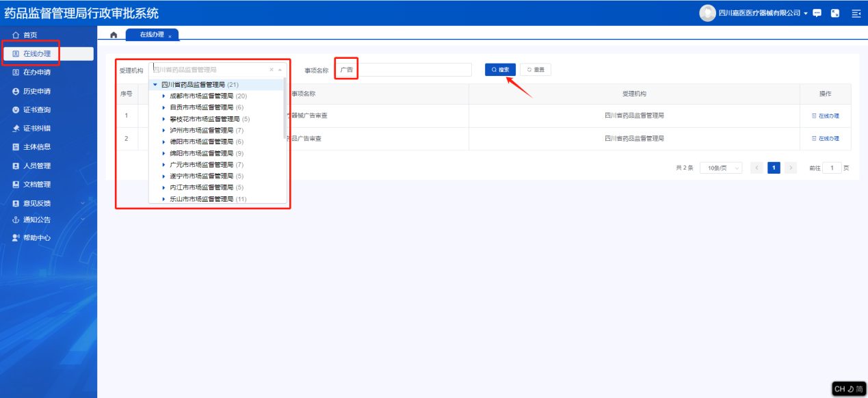Screen dimensions: 868x398
Task: Select 绵阳市市场监督管理局 in the tree
Action: 202,153
